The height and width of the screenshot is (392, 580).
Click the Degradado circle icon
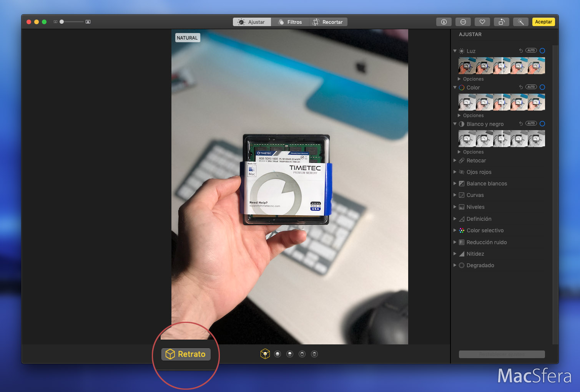pos(462,265)
